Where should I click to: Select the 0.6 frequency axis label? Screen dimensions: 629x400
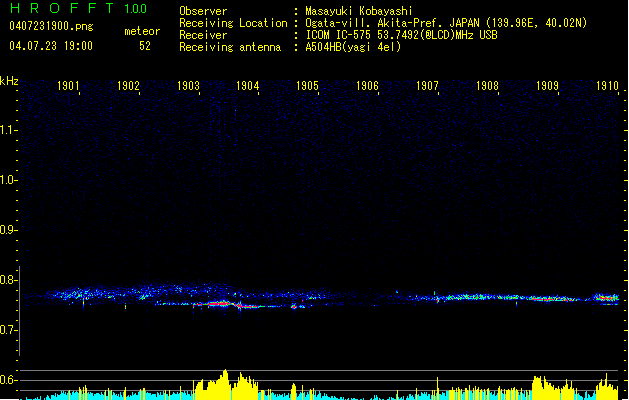[x=8, y=380]
